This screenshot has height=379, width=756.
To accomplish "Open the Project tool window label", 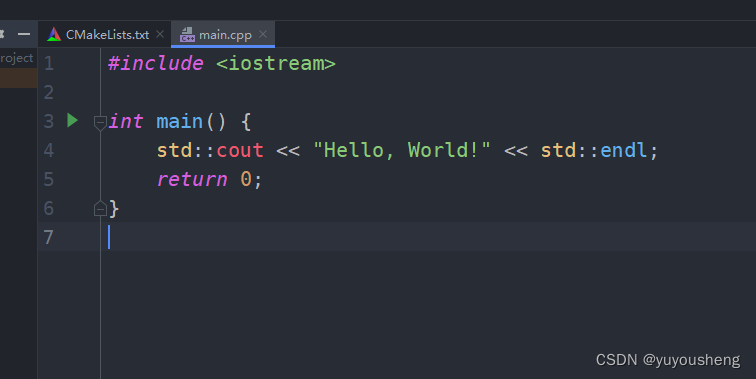I will click(16, 58).
